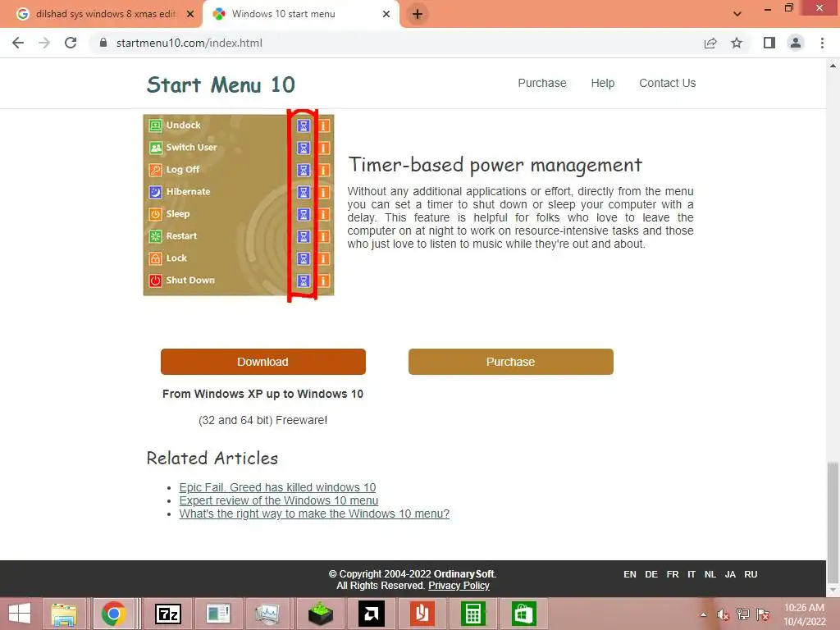Open Chrome side panel
The height and width of the screenshot is (630, 840).
769,43
